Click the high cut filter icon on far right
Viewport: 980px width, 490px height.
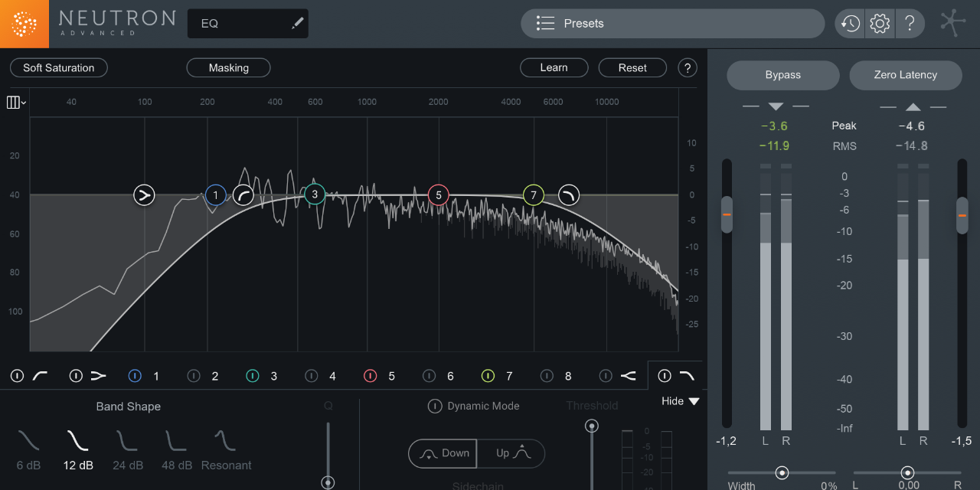tap(687, 375)
